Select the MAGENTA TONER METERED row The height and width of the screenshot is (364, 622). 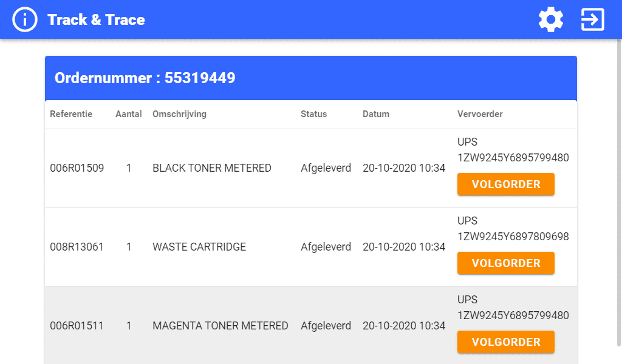pyautogui.click(x=311, y=326)
